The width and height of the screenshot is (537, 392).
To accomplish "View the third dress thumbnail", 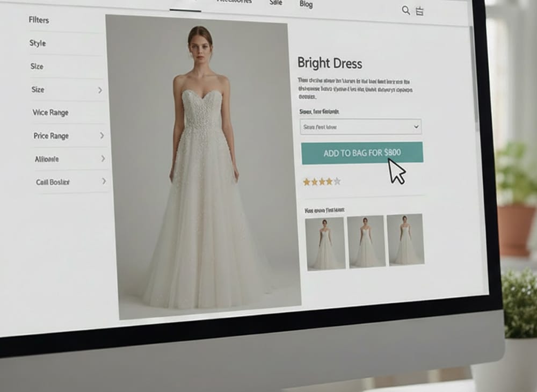I will [x=405, y=239].
